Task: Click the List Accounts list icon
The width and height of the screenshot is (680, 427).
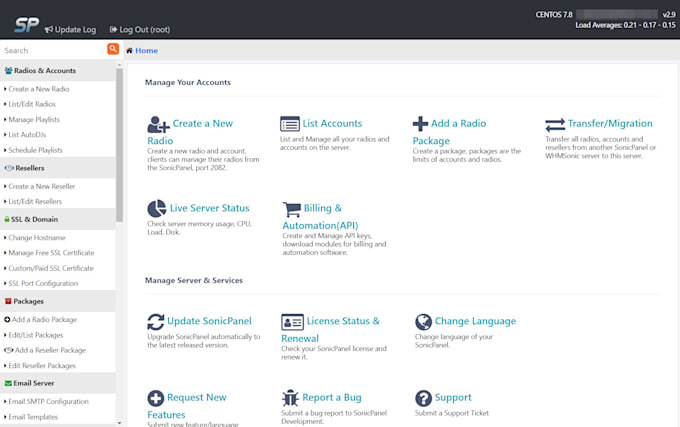Action: pyautogui.click(x=290, y=124)
